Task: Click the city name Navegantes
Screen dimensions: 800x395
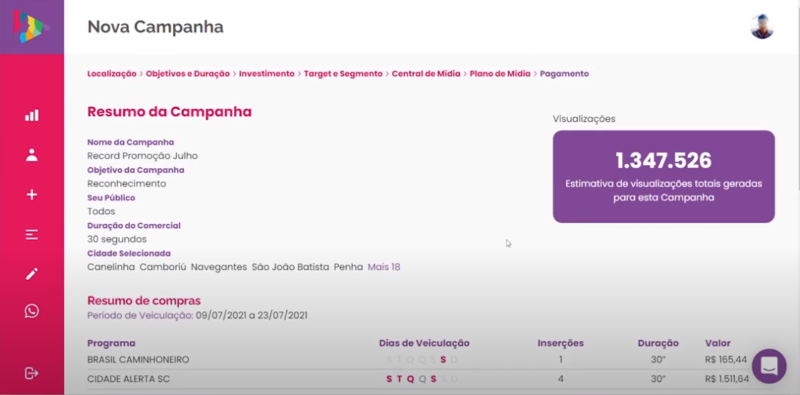Action: pyautogui.click(x=219, y=267)
